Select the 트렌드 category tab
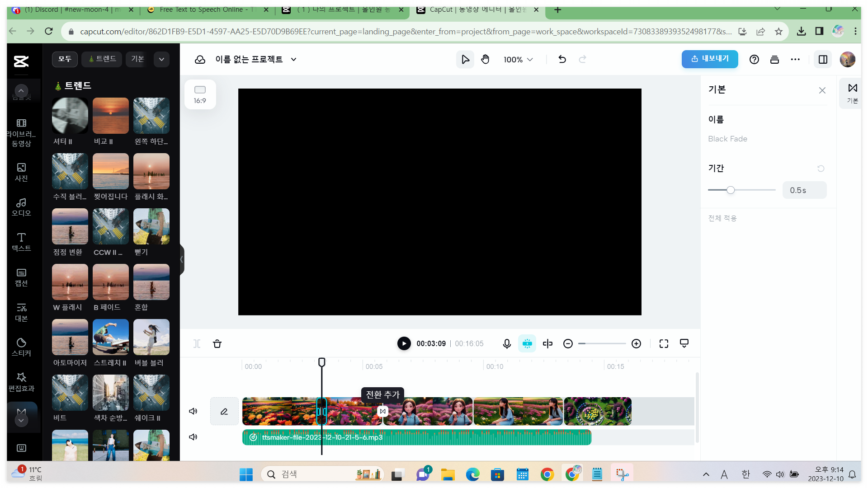Screen dimensions: 868x488 point(102,59)
